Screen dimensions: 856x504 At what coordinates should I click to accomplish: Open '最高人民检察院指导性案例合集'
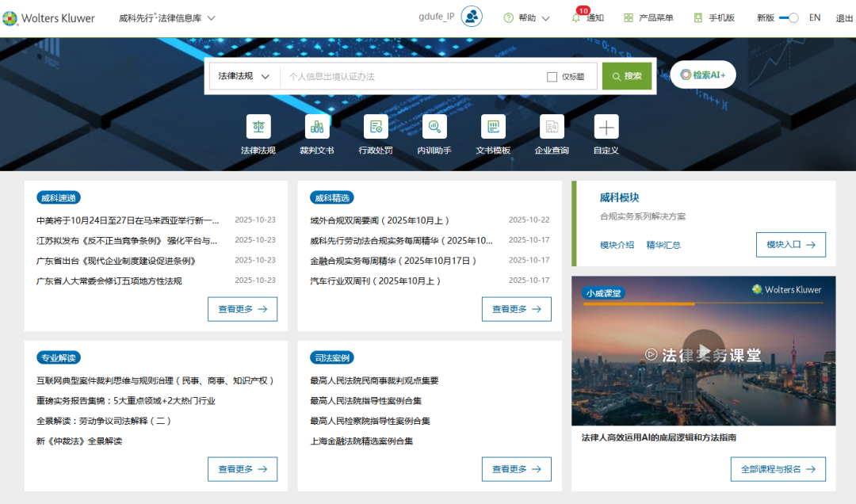[370, 421]
